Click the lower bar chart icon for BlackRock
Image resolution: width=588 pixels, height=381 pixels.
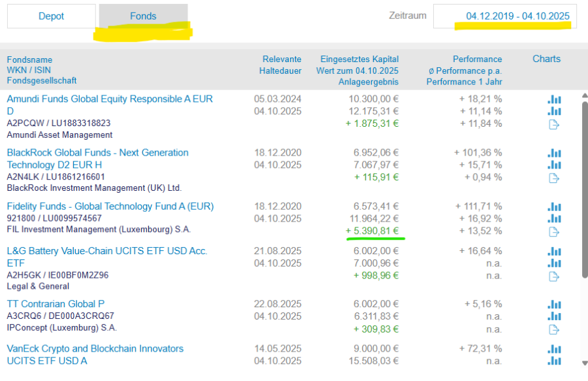tap(554, 165)
